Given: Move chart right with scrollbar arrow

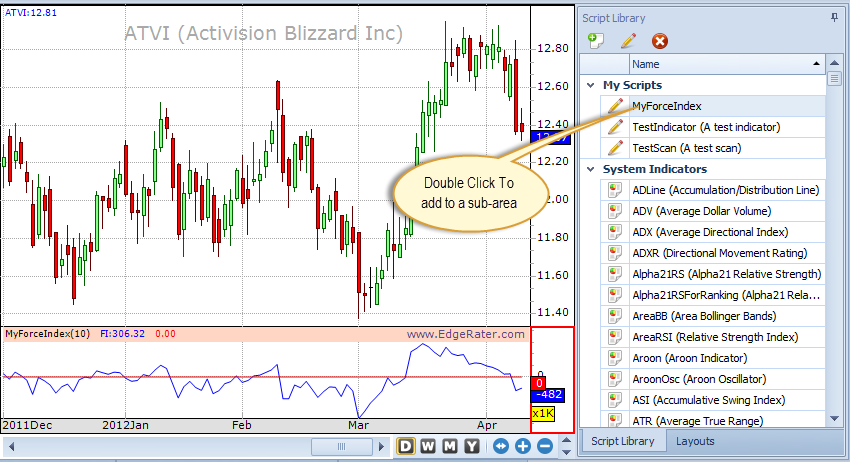Looking at the screenshot, I should point(382,447).
